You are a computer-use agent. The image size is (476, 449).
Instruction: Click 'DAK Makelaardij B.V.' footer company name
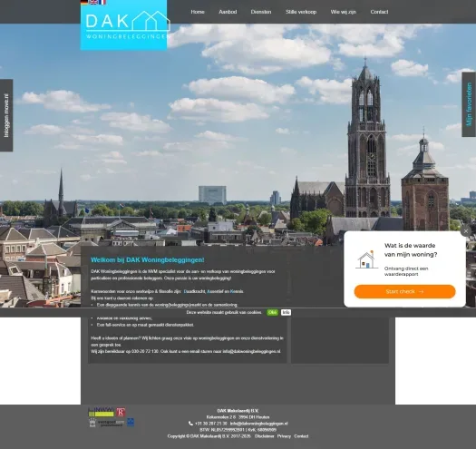[x=238, y=411]
